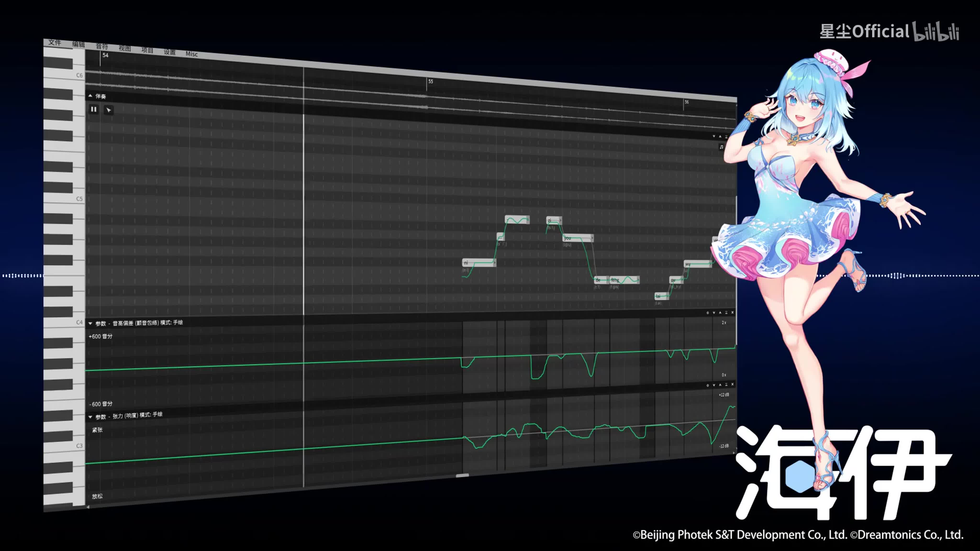Select the note 'lai'
This screenshot has width=980, height=551.
(x=662, y=296)
